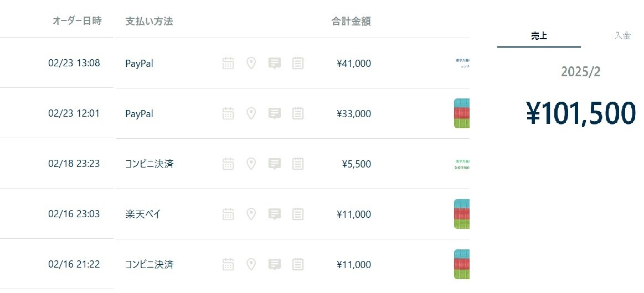Click clipboard icon in 02/23 12:01 row
Image resolution: width=644 pixels, height=293 pixels.
[298, 113]
